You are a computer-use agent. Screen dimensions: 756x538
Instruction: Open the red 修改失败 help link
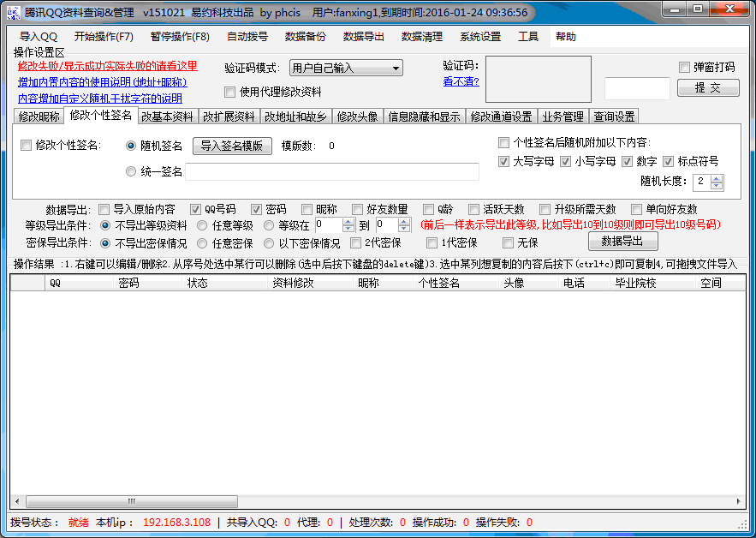click(108, 66)
